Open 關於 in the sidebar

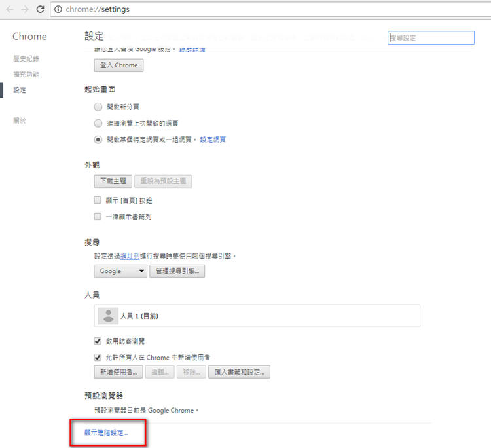[x=20, y=121]
